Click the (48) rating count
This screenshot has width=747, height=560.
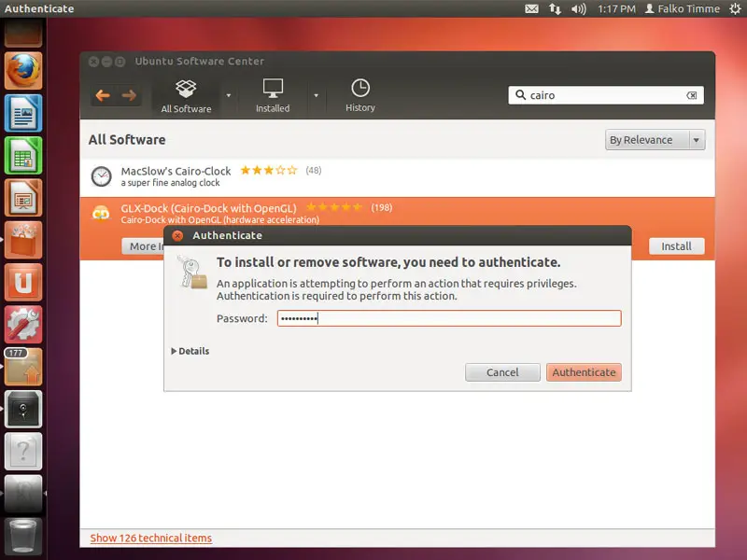pyautogui.click(x=314, y=171)
